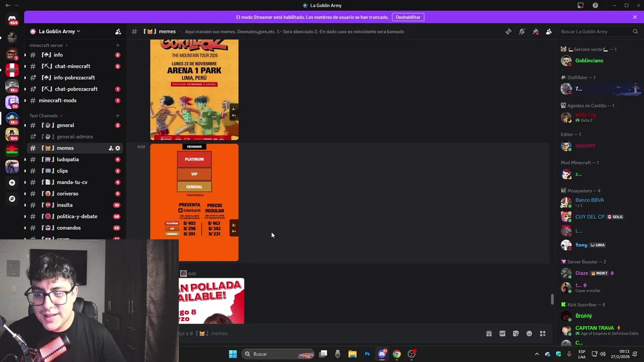
Task: Switch to the coriverso channel
Action: pos(74,194)
